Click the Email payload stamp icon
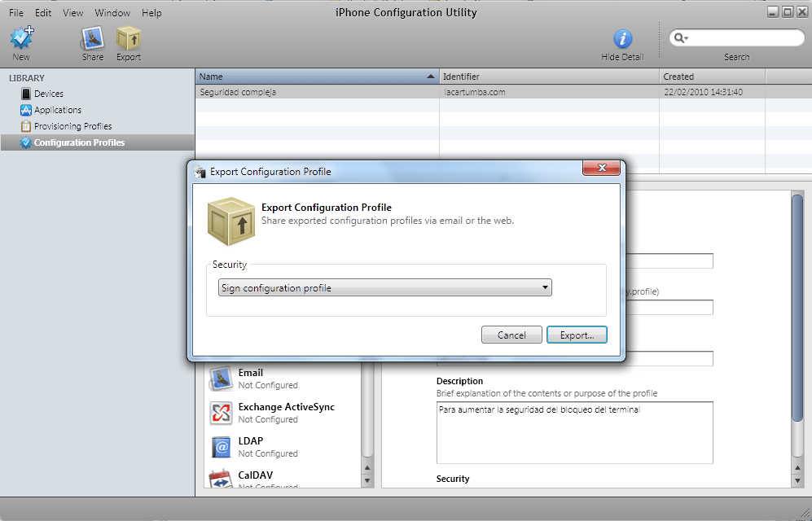 click(x=222, y=379)
